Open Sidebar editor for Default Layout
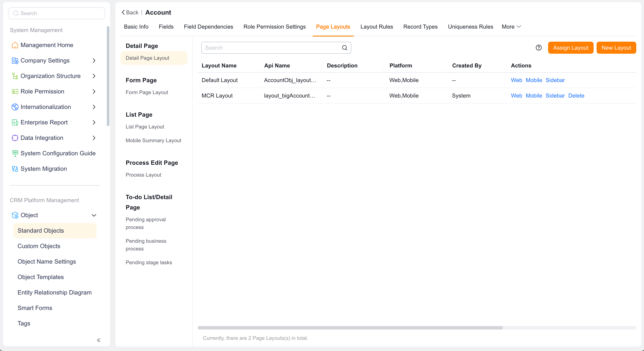 click(555, 80)
